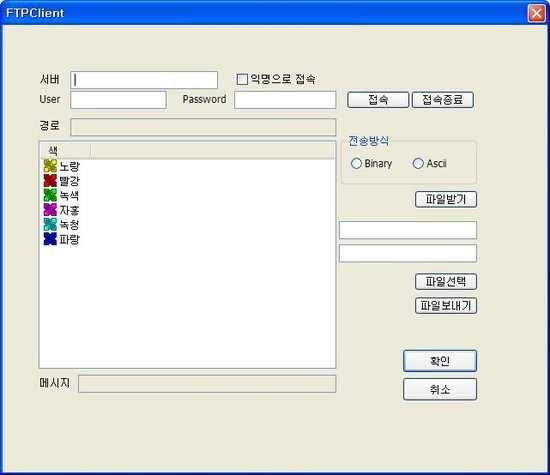
Task: Click the green flower icon beside 녹색
Action: pos(50,195)
